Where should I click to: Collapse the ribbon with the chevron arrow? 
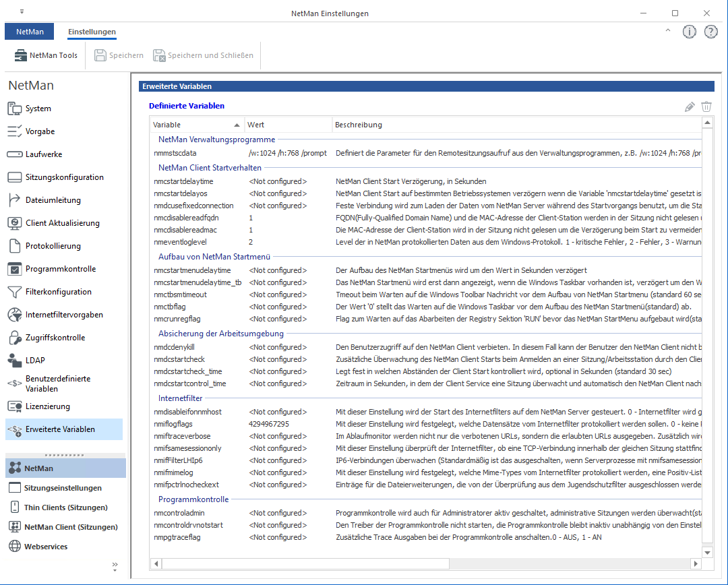[x=668, y=31]
